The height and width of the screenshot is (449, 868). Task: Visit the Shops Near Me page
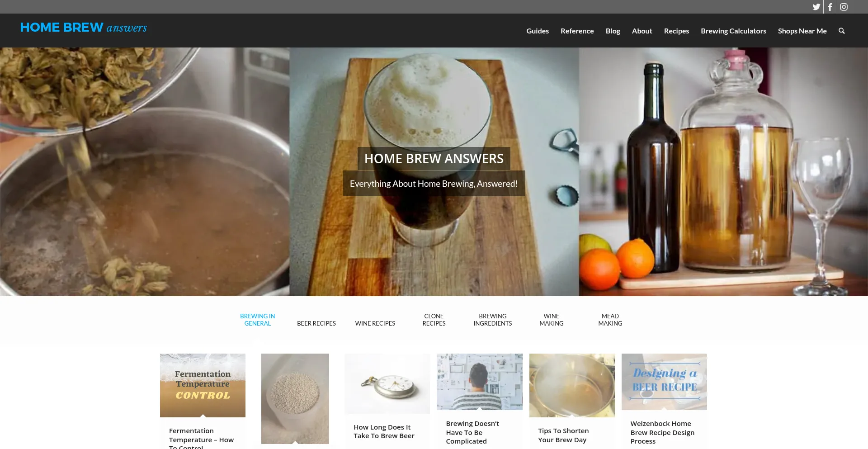click(802, 31)
